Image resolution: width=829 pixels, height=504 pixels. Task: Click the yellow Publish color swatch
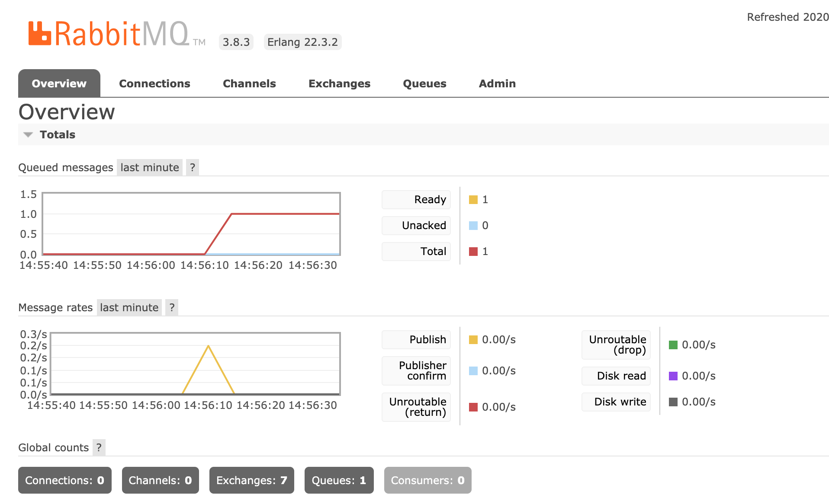point(473,340)
